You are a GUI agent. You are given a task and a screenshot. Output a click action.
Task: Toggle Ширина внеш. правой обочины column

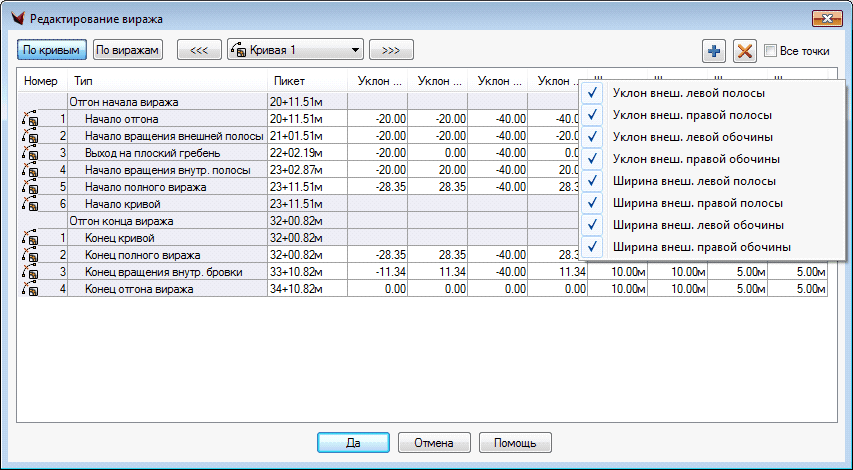593,246
